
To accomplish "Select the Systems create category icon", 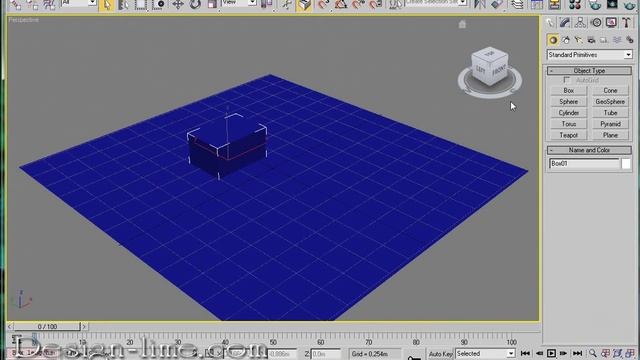I will [629, 40].
